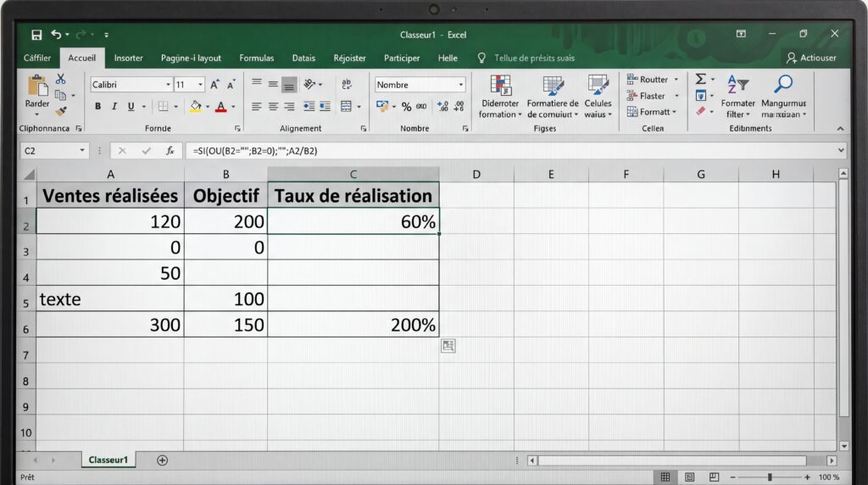Click the Actiouser share button
The width and height of the screenshot is (868, 485).
click(811, 58)
